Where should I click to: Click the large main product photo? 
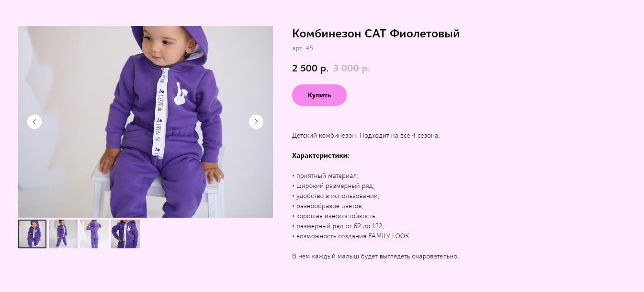click(145, 122)
